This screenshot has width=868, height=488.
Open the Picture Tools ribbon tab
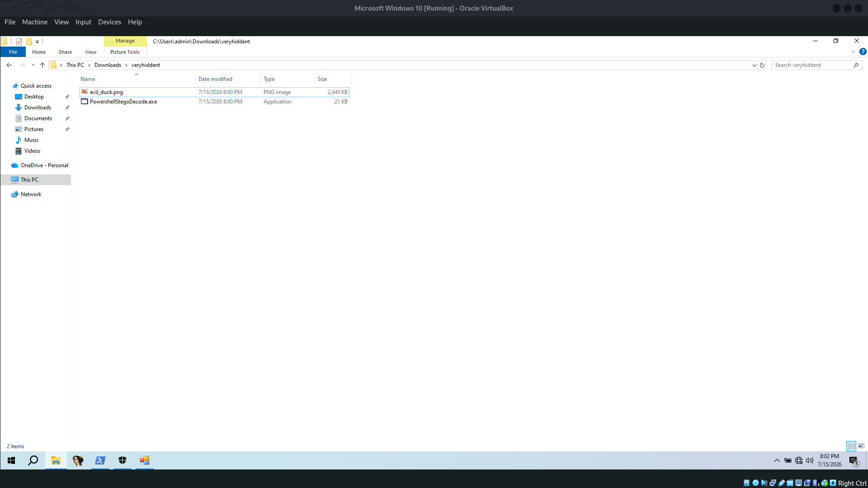point(125,52)
